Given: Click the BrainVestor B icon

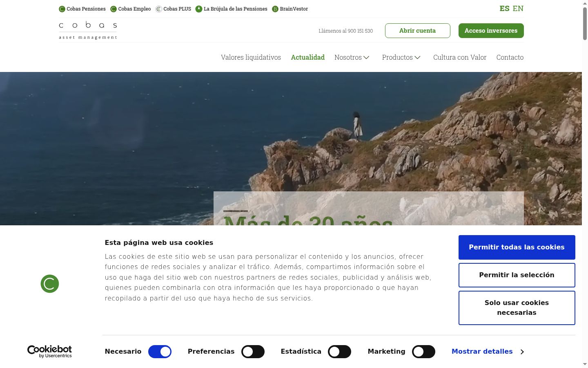Looking at the screenshot, I should [275, 9].
